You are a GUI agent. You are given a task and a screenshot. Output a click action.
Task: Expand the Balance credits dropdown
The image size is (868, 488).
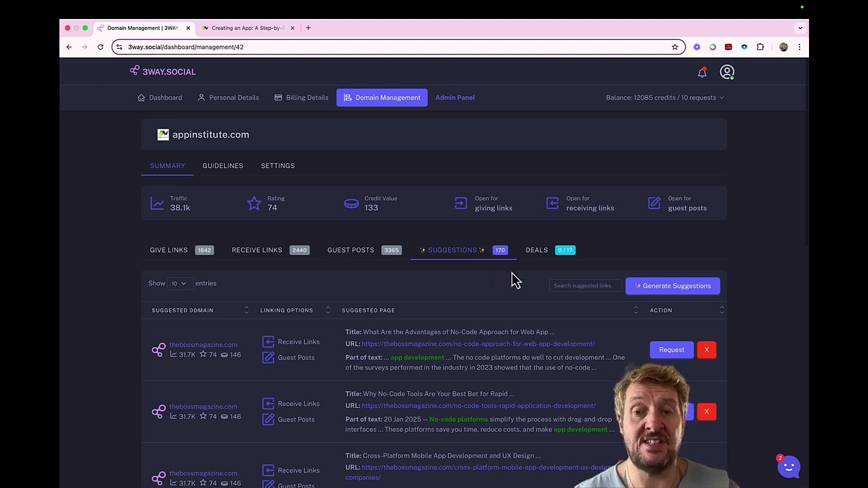[665, 98]
